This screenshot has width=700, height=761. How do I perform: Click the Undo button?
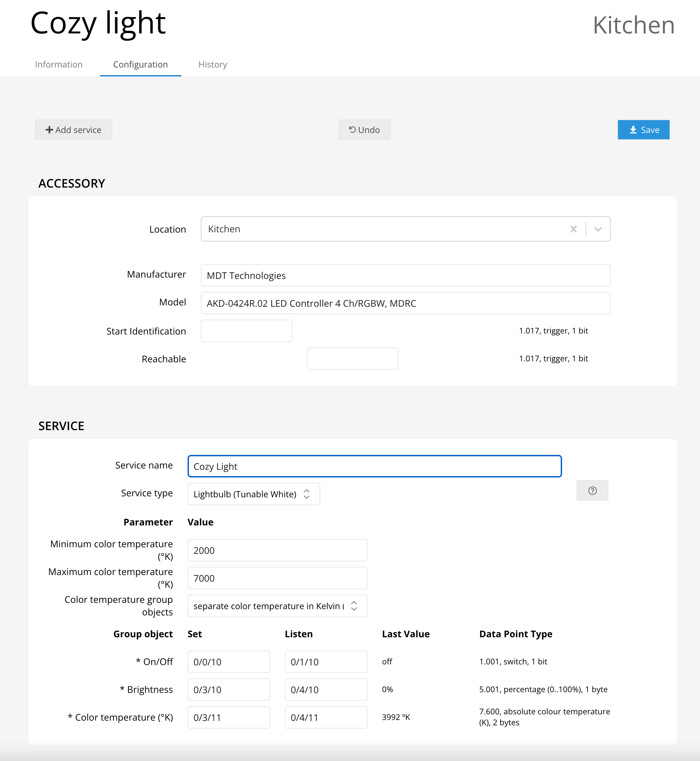[x=364, y=130]
